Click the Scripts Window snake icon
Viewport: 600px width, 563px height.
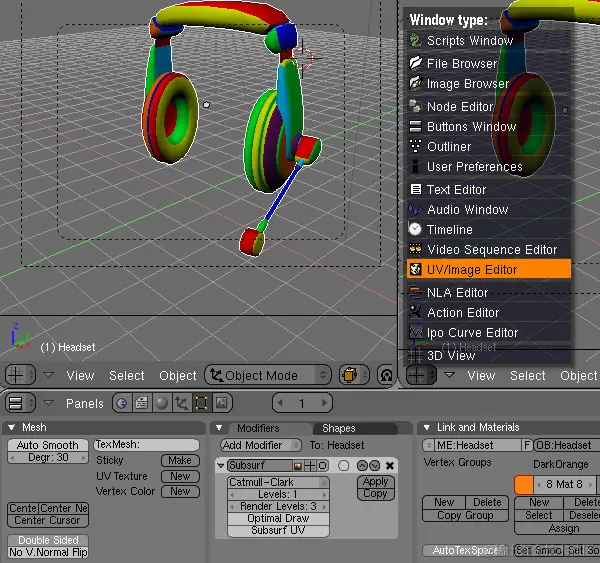click(x=416, y=40)
